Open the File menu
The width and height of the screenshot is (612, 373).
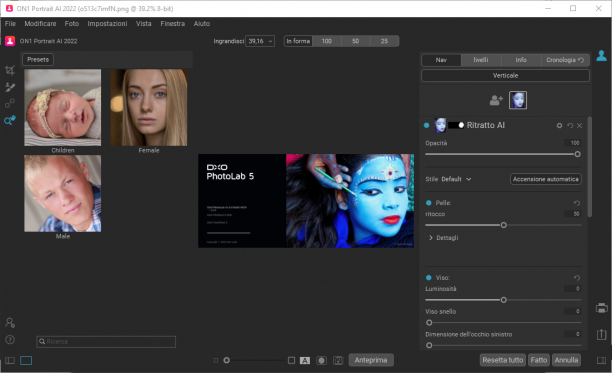[10, 24]
